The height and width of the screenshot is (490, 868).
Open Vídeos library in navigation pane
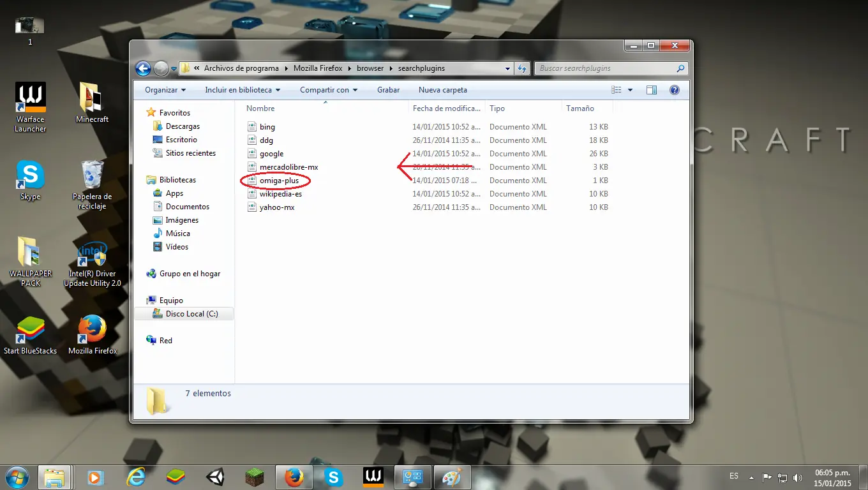coord(177,247)
